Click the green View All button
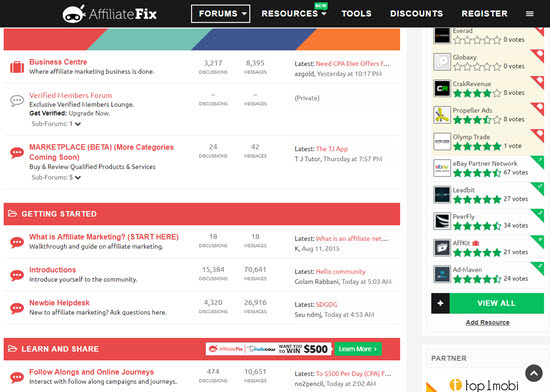The image size is (550, 392). click(x=496, y=303)
